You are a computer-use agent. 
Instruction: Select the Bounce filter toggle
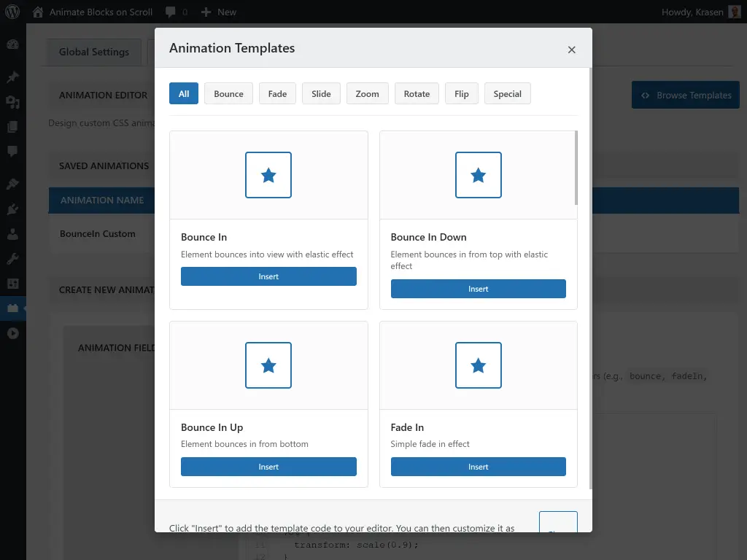pyautogui.click(x=228, y=93)
